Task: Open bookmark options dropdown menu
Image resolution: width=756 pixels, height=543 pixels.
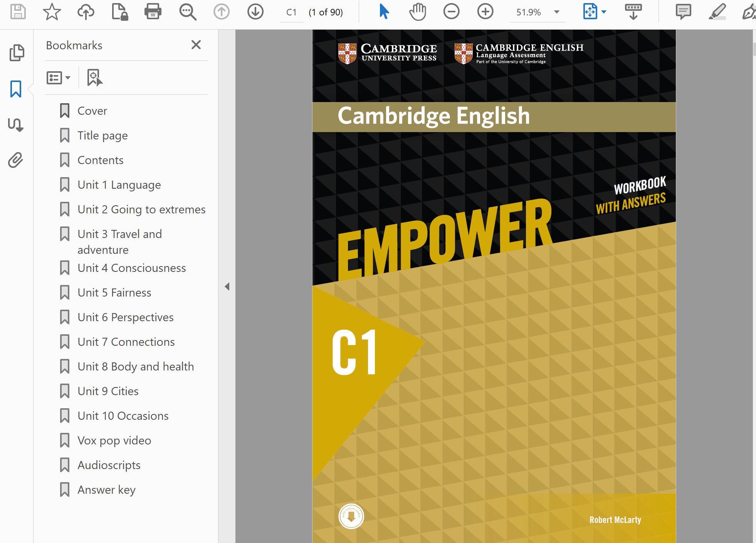Action: 58,78
